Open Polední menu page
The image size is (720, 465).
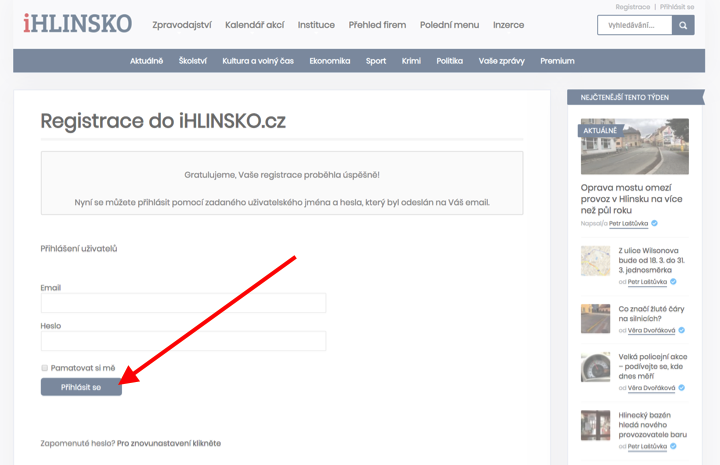[x=449, y=25]
